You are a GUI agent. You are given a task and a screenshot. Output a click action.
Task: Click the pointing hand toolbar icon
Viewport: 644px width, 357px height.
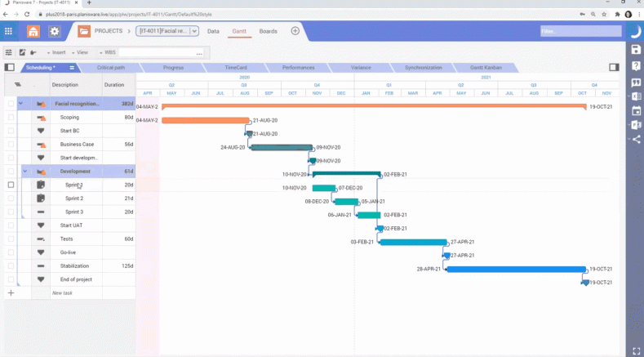(33, 52)
